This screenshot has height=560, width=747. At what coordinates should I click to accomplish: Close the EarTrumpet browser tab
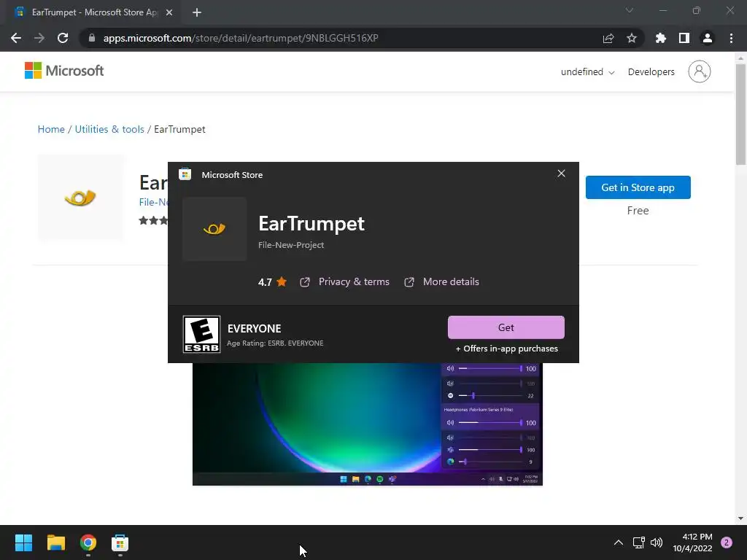pos(169,12)
